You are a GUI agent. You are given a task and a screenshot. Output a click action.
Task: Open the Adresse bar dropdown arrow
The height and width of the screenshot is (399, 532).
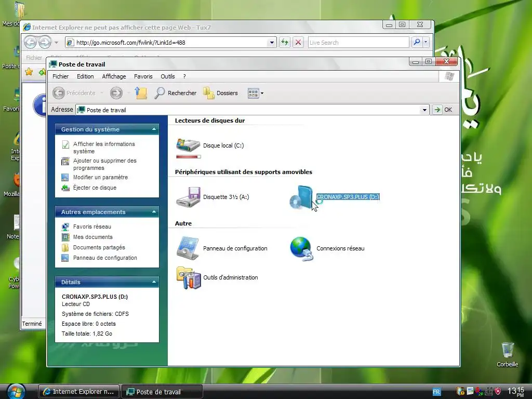point(424,110)
